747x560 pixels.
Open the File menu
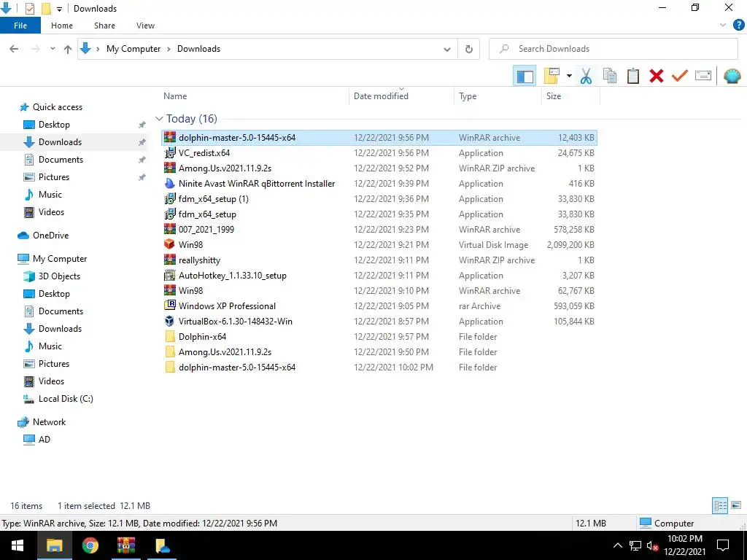click(20, 26)
